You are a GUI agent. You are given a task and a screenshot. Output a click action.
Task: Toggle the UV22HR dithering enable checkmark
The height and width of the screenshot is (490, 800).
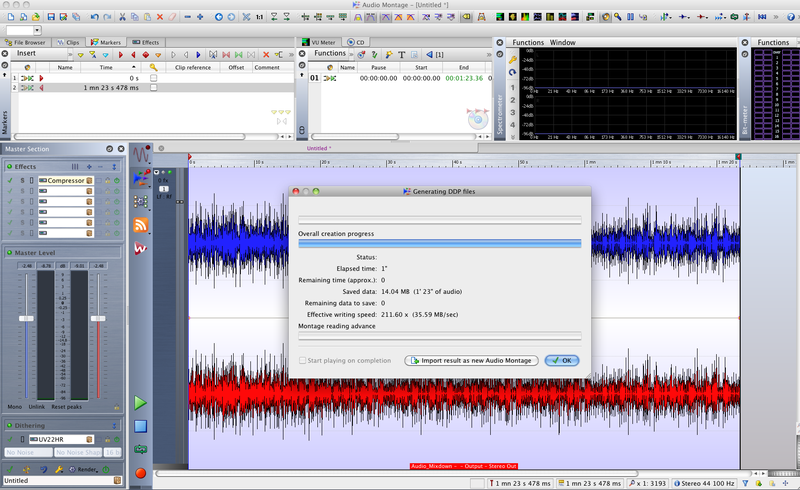pos(10,439)
